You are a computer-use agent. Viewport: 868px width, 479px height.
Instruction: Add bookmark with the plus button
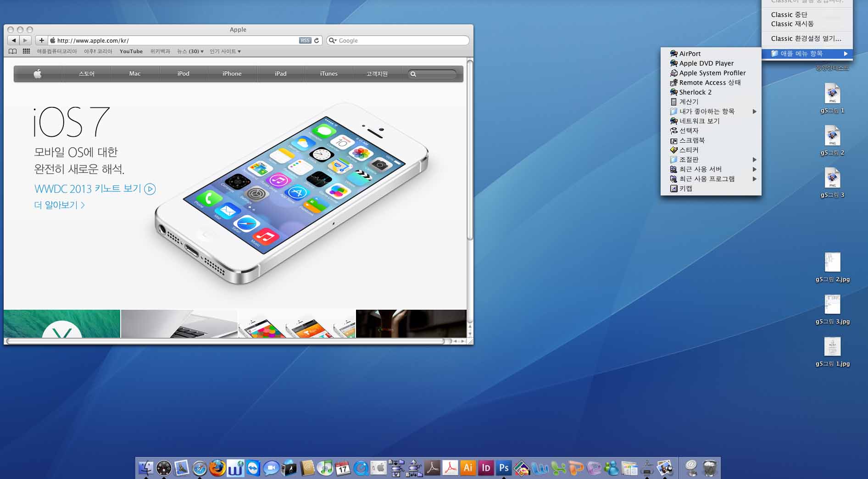click(41, 40)
